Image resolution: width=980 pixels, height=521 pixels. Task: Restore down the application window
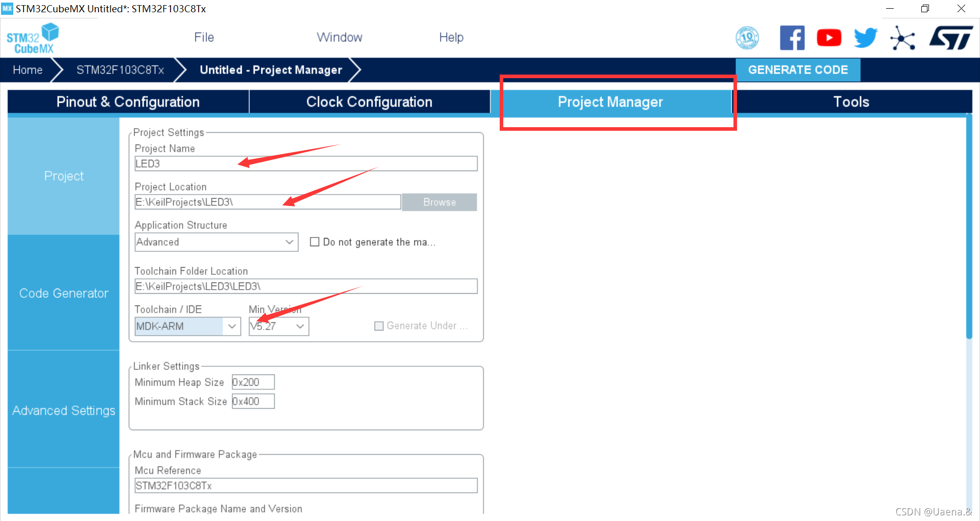(925, 9)
